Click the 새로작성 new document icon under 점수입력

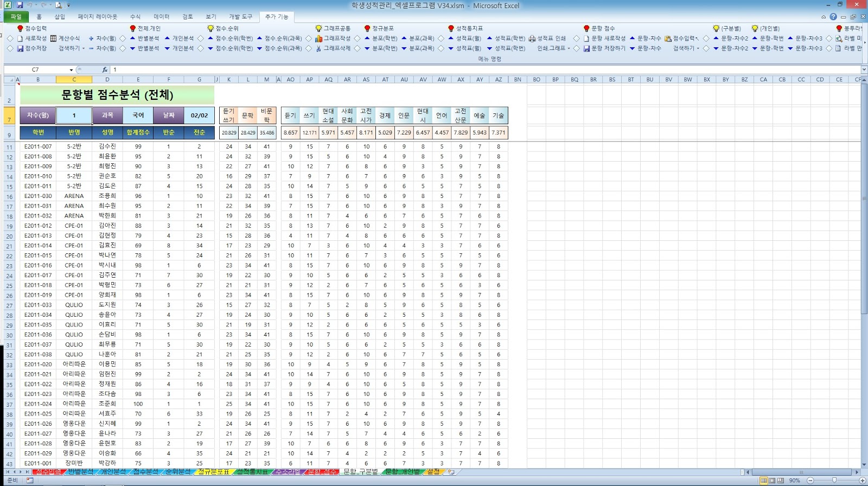pyautogui.click(x=20, y=39)
